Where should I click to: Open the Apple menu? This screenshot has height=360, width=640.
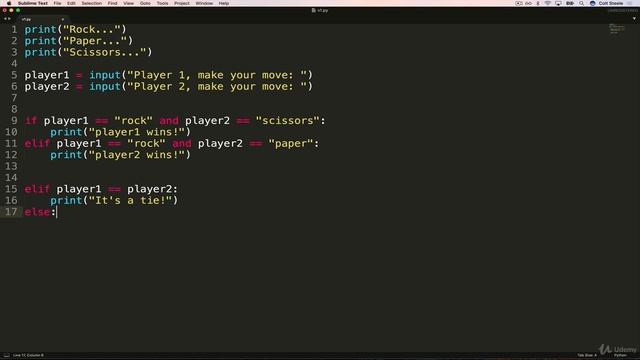pyautogui.click(x=9, y=3)
